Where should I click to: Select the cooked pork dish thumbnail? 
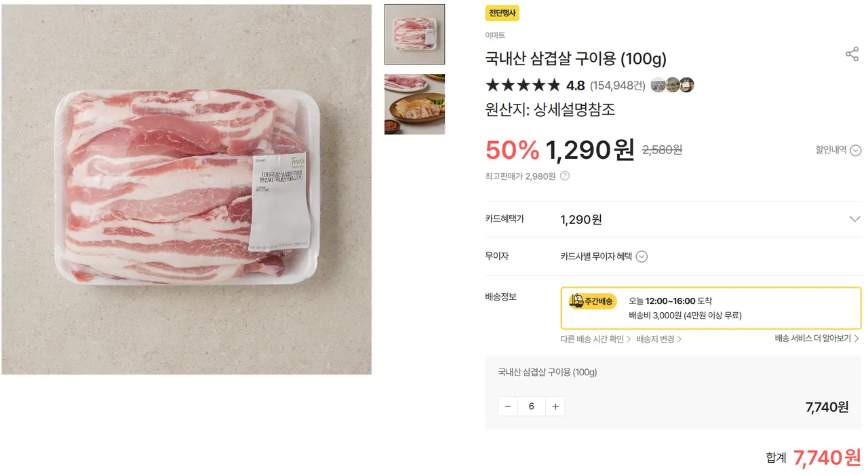click(414, 104)
